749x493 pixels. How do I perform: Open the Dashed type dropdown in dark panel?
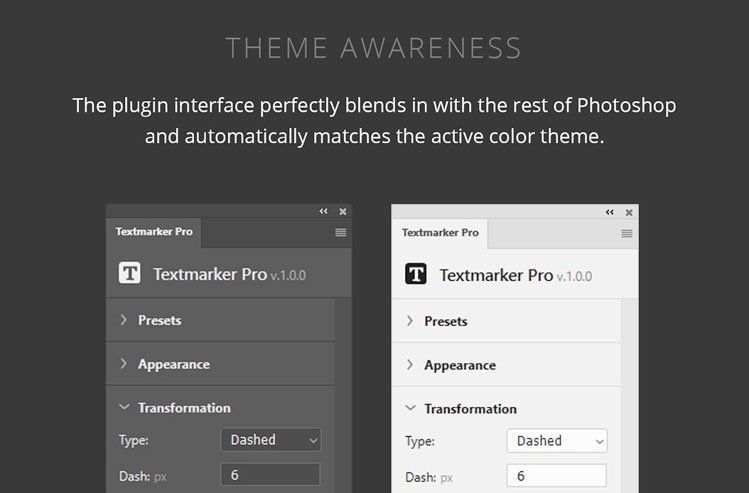270,440
